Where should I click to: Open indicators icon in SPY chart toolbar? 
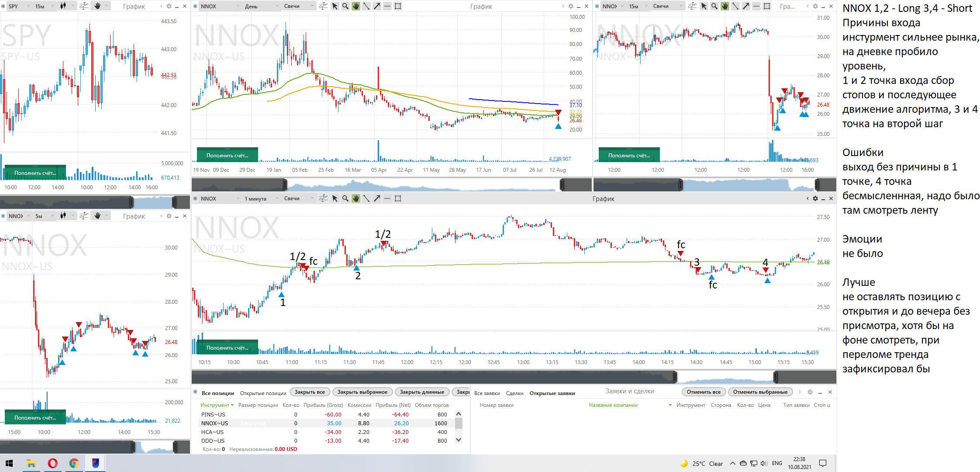click(84, 6)
